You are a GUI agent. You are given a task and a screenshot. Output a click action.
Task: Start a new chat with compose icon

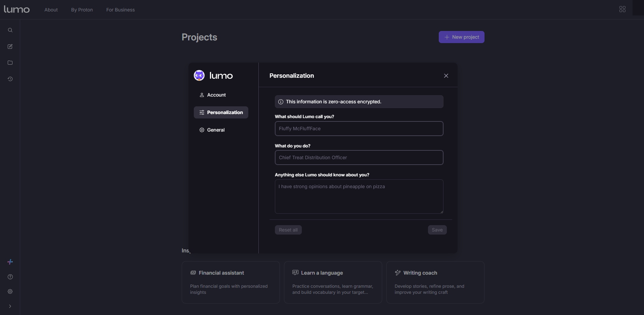pos(10,46)
